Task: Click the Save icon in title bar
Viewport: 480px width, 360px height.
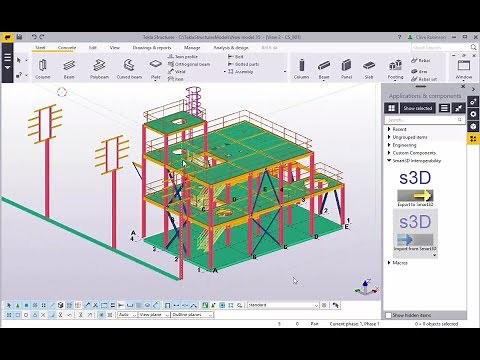Action: tap(19, 37)
